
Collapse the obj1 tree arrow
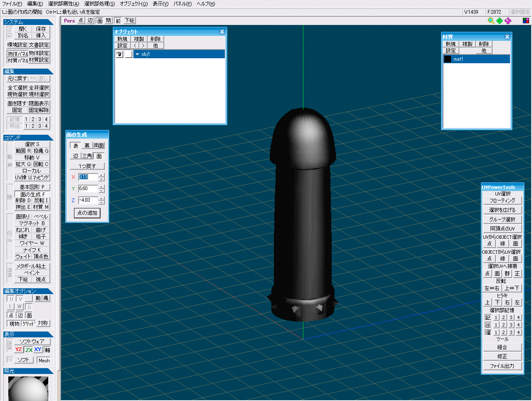click(x=138, y=54)
